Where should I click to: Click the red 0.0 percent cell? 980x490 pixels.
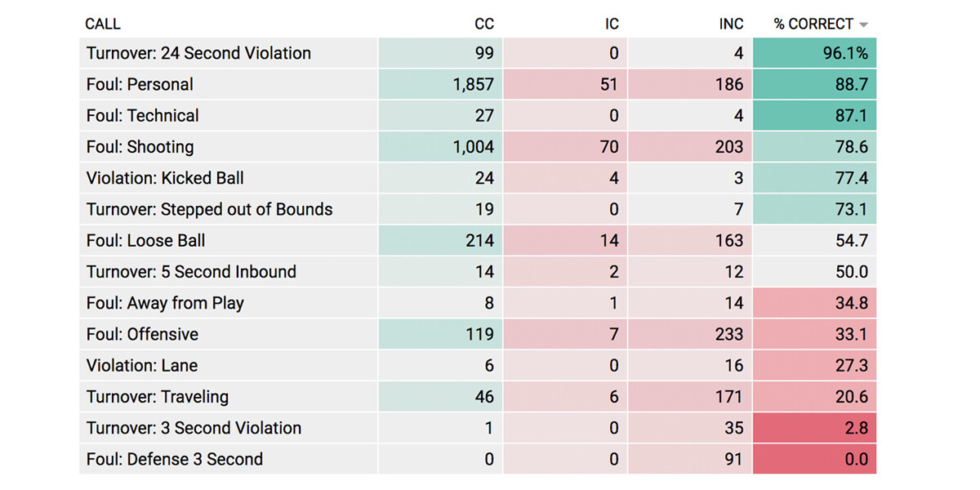click(x=814, y=459)
